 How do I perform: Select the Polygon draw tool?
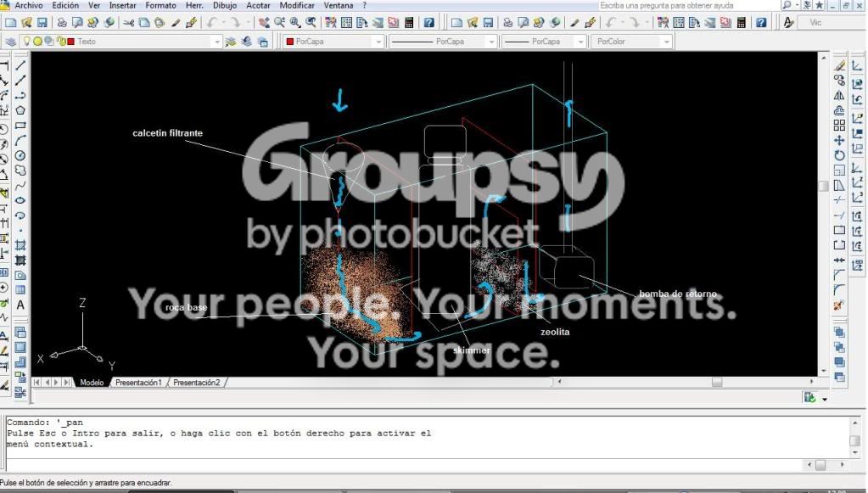point(20,110)
